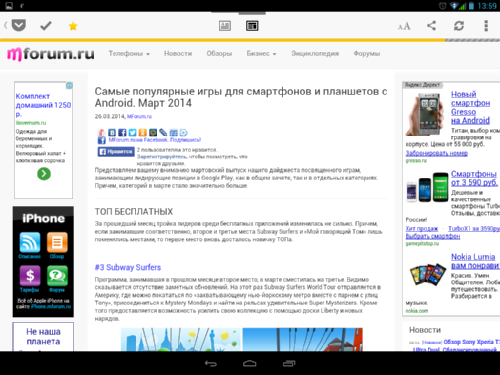
Task: Click the Nokia Lumia phones thumbnail
Action: coord(428,274)
